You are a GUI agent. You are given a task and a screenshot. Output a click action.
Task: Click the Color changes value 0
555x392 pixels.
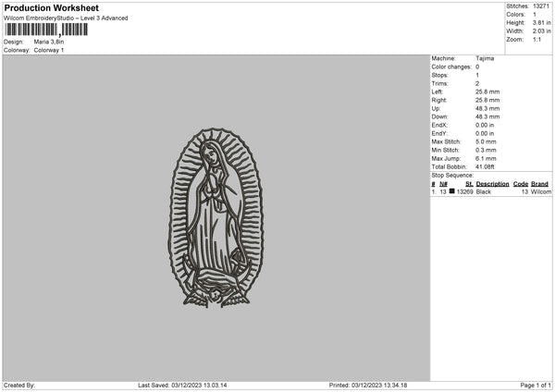pos(477,67)
